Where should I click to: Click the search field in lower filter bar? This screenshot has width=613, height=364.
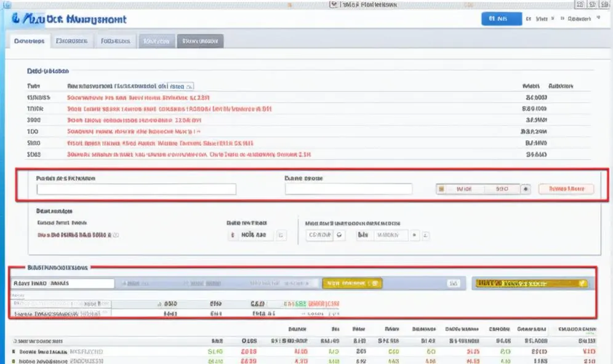pos(63,283)
